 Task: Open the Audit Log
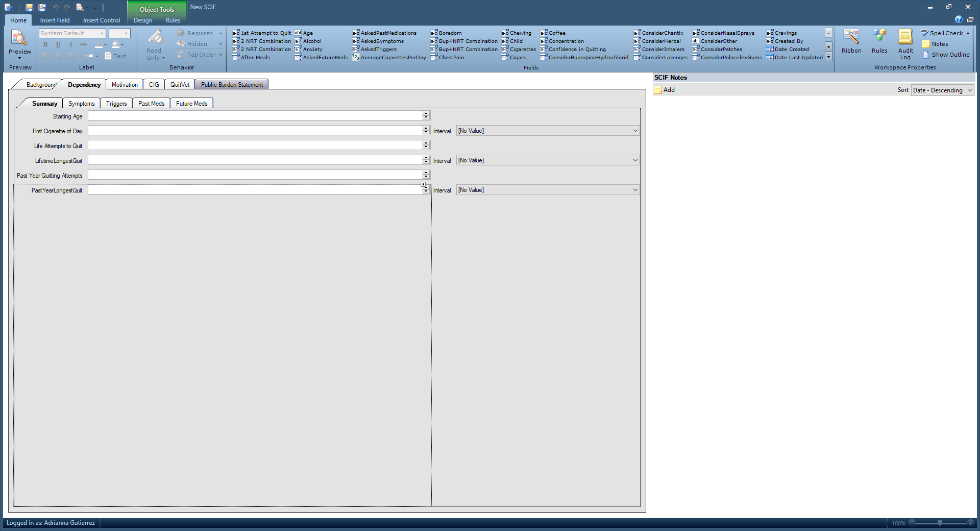905,45
